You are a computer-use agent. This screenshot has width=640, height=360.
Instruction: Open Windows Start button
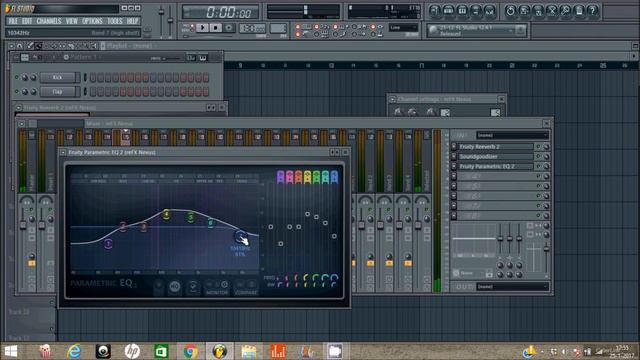point(11,351)
